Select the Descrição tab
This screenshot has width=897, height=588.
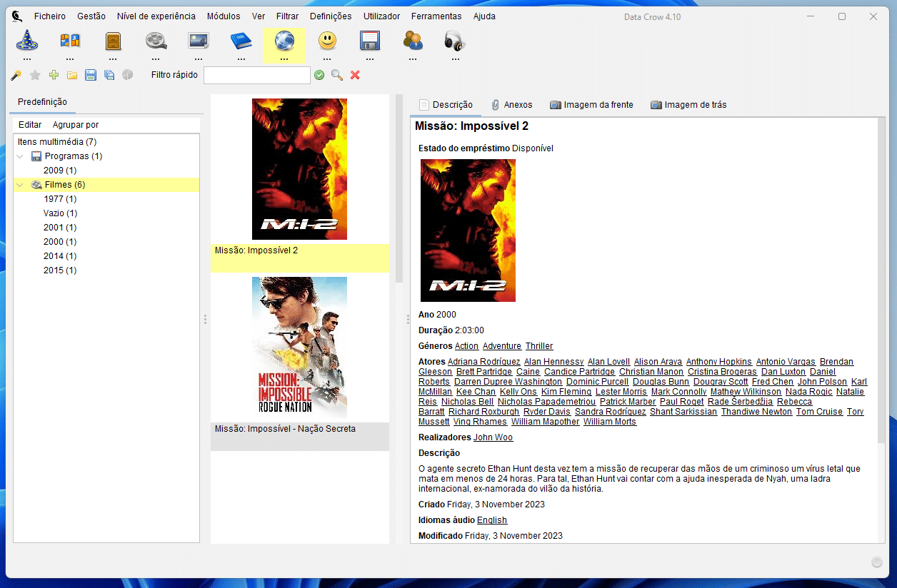click(x=446, y=105)
